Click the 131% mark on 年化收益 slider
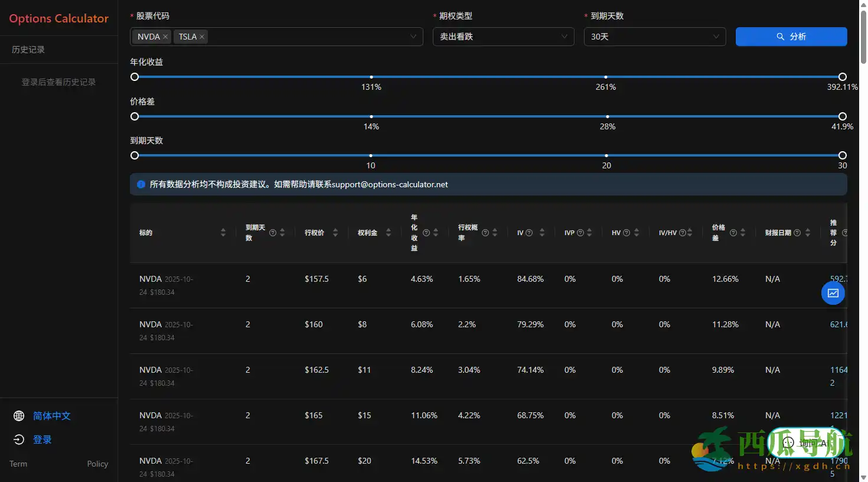 371,77
